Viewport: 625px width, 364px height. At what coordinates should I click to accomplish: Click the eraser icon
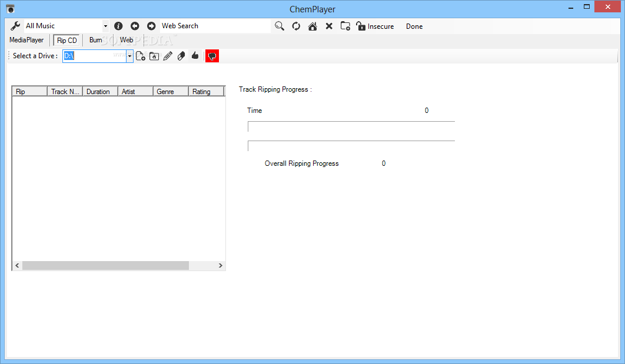[181, 56]
